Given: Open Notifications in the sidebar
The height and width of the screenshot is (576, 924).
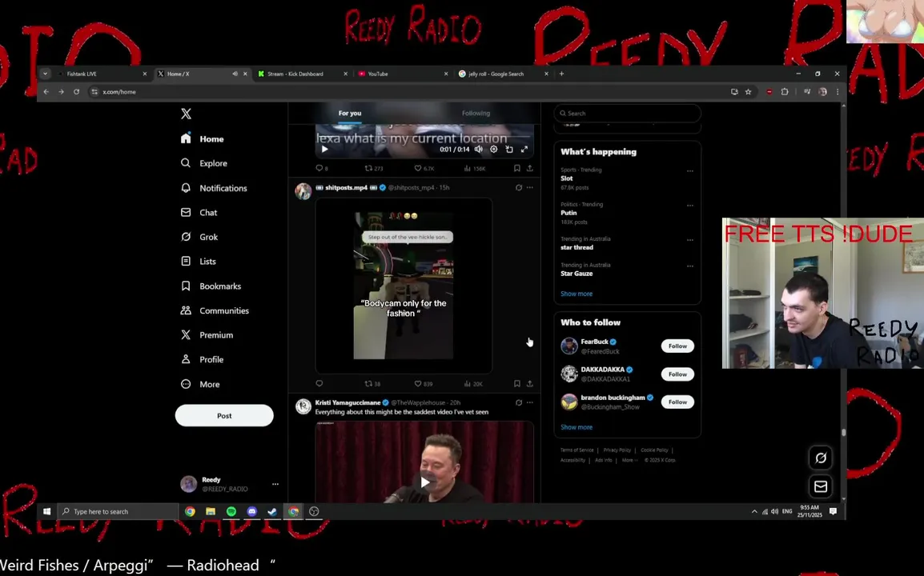Looking at the screenshot, I should click(214, 188).
